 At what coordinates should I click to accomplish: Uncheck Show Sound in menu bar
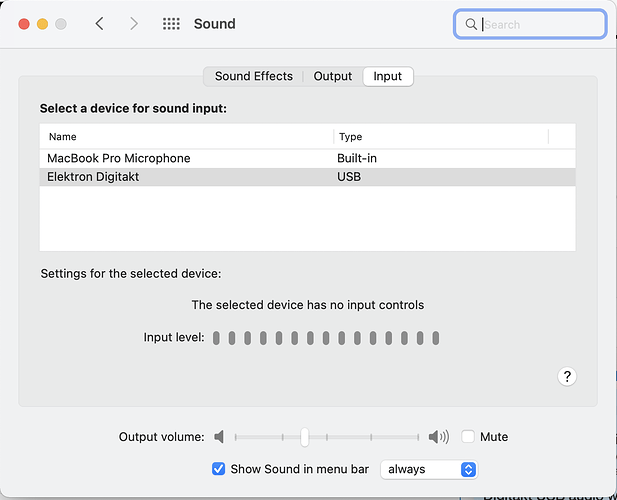[218, 469]
